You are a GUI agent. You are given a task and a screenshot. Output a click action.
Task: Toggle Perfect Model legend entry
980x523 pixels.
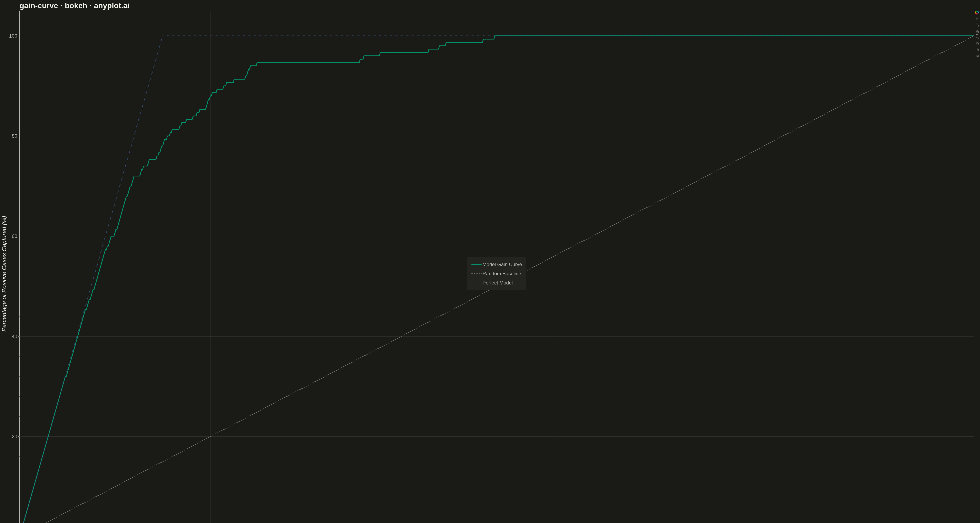(492, 282)
